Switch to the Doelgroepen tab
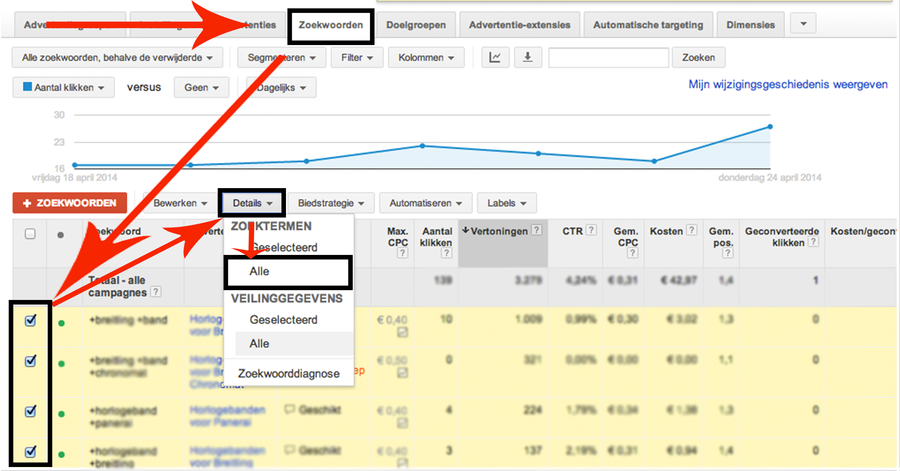 click(416, 24)
